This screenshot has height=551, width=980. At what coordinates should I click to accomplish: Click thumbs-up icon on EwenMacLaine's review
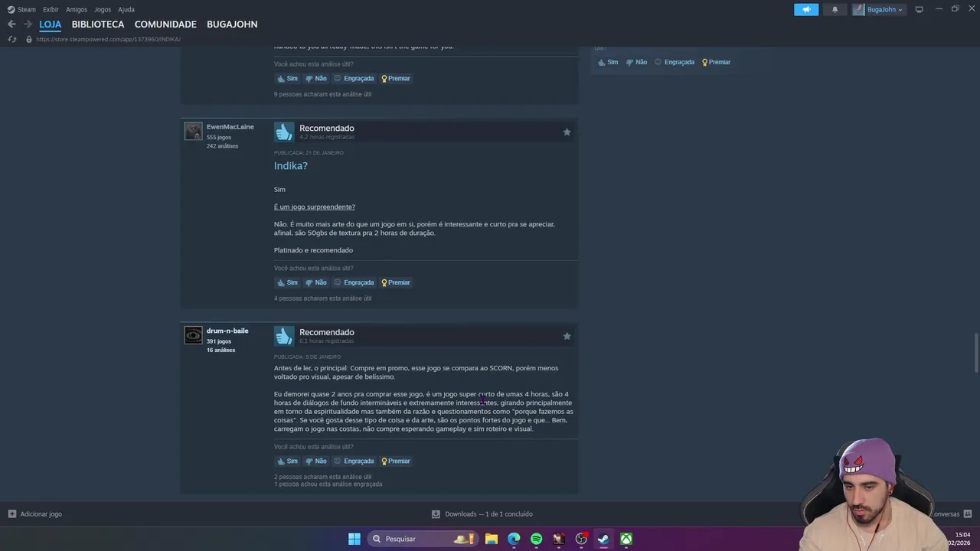point(284,132)
